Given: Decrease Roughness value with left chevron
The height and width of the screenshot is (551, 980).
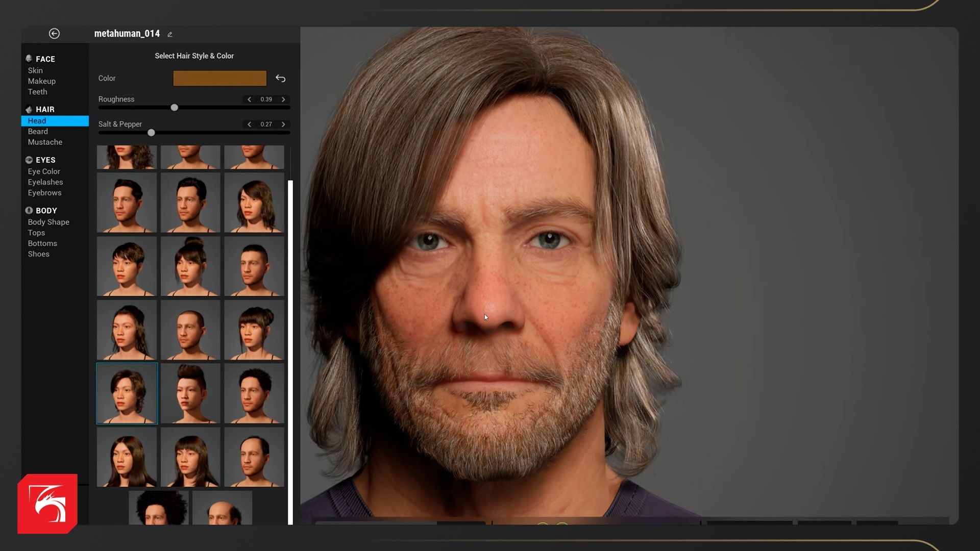Looking at the screenshot, I should (x=249, y=99).
